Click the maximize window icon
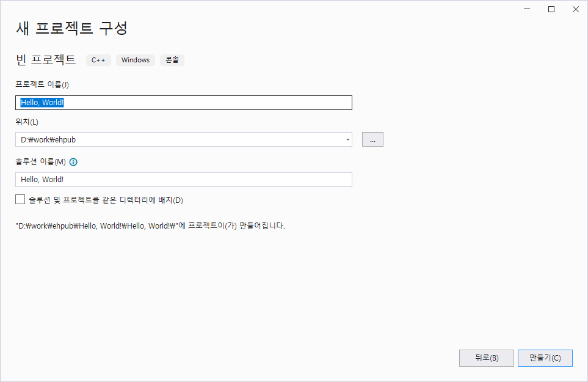The width and height of the screenshot is (588, 382). pyautogui.click(x=551, y=9)
